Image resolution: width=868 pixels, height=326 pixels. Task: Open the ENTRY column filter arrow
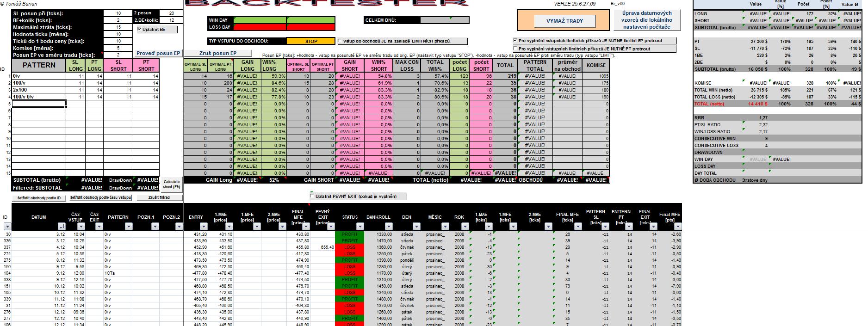point(204,227)
